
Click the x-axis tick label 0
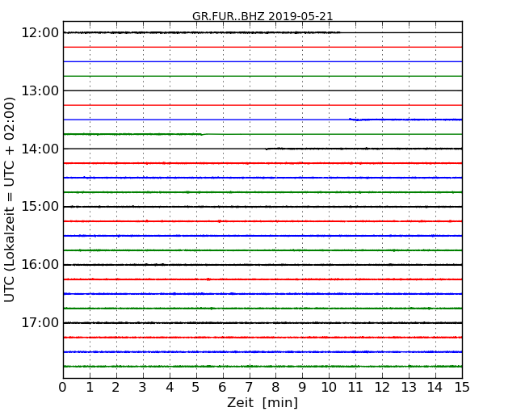coord(63,388)
